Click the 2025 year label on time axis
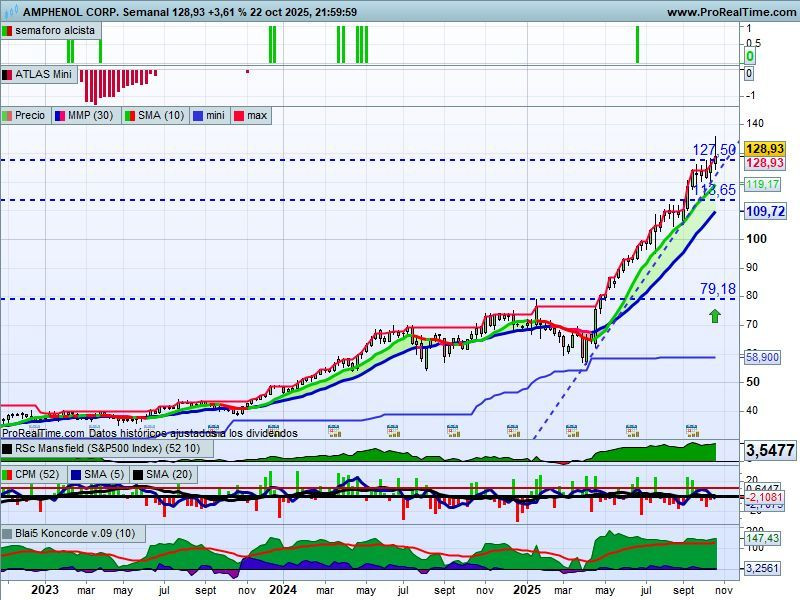Viewport: 800px width, 600px height. 527,589
